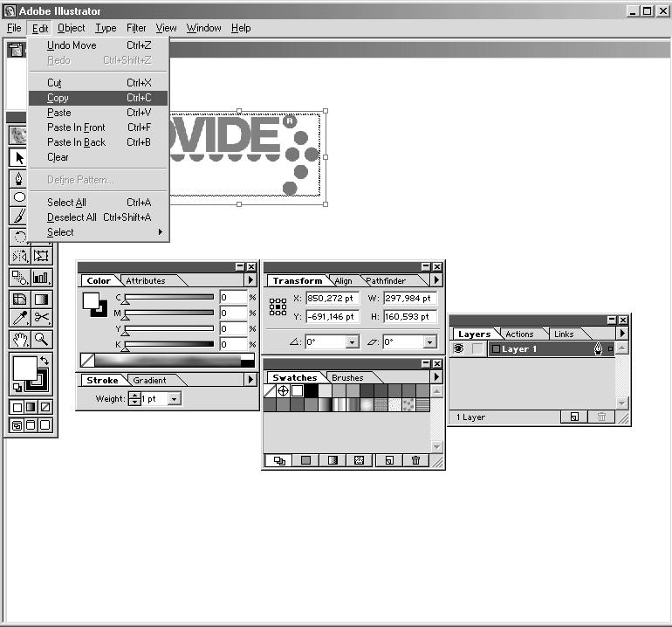Screen dimensions: 672x627
Task: Click New Swatch button in Swatches panel
Action: 389,461
